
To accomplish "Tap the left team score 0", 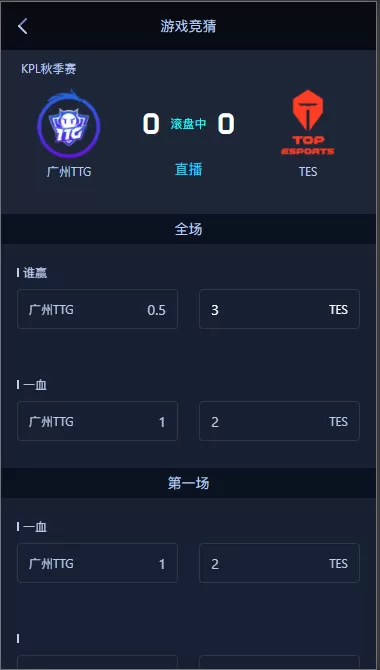I will click(x=151, y=124).
